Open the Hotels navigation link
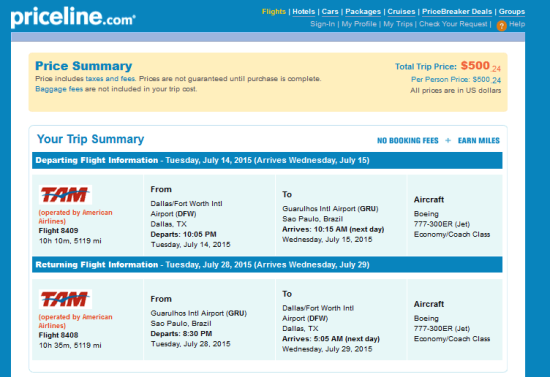This screenshot has width=550, height=377. pyautogui.click(x=304, y=12)
